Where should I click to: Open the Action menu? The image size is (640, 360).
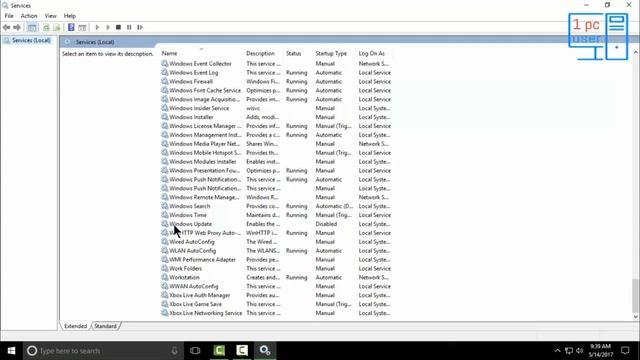29,16
